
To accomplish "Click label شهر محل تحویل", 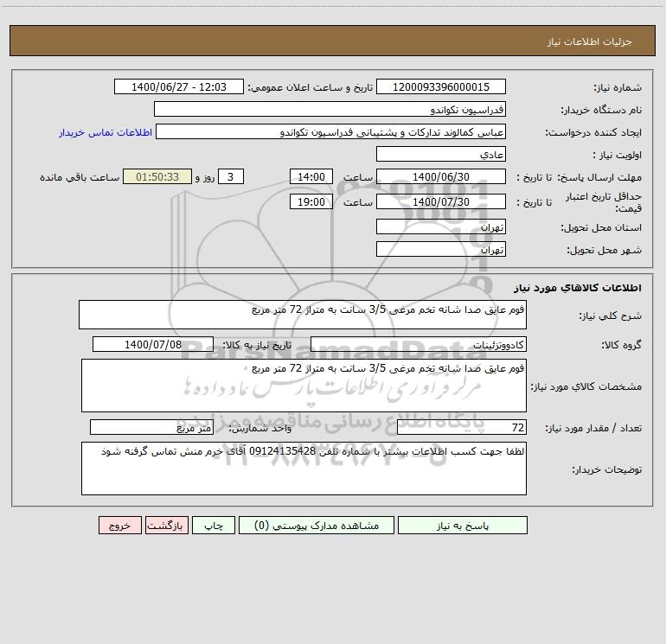I will click(605, 250).
